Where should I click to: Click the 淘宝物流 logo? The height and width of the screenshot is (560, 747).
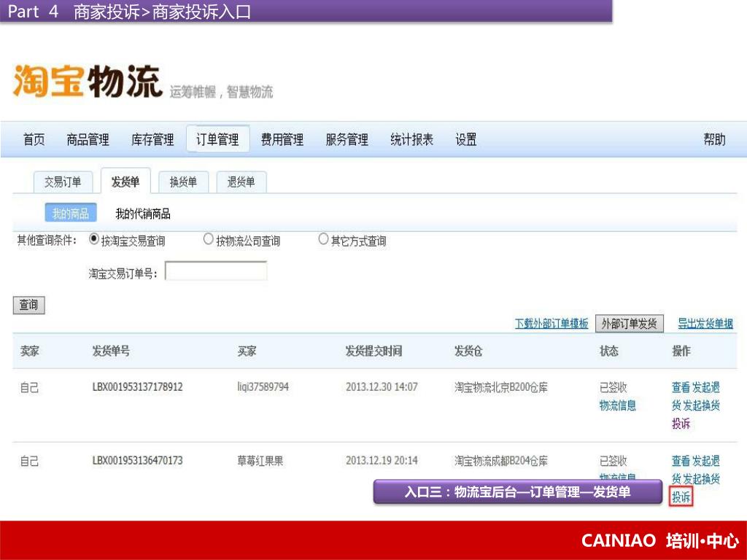pos(88,82)
